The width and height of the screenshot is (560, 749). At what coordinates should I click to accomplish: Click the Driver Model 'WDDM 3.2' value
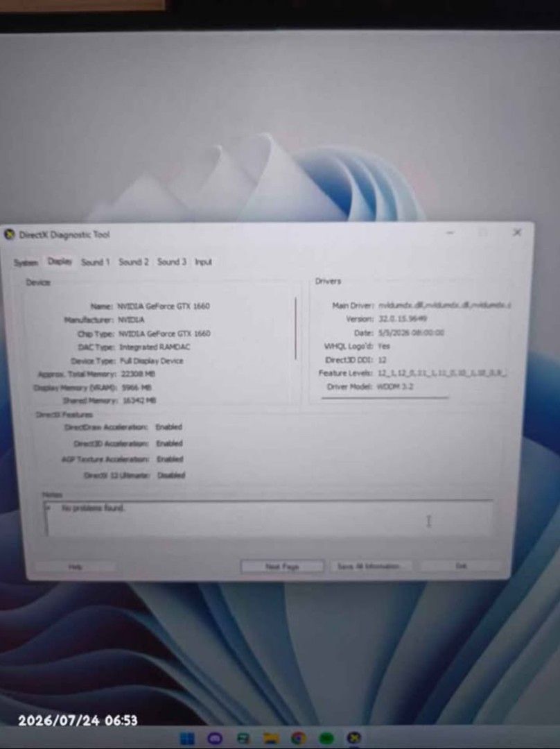(395, 386)
